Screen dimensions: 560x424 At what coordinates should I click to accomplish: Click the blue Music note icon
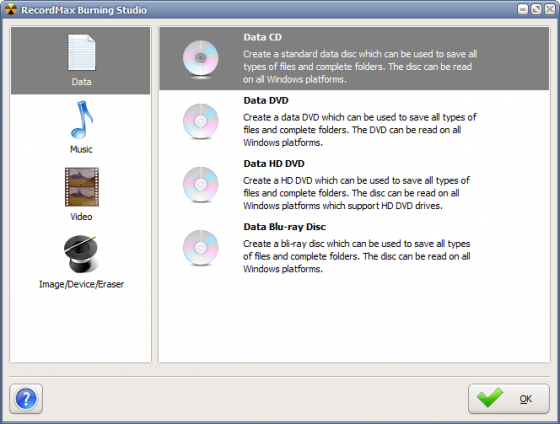[82, 120]
